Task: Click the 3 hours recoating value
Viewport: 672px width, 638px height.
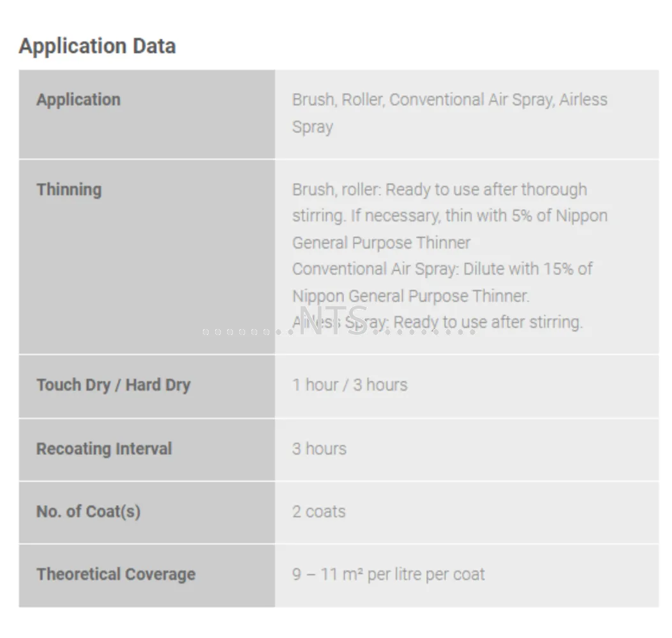Action: [319, 449]
